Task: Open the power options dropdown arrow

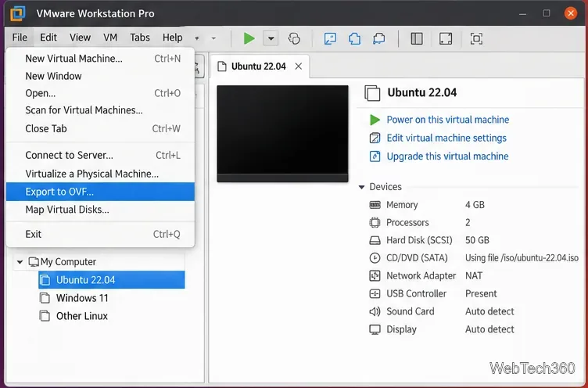Action: click(x=271, y=38)
